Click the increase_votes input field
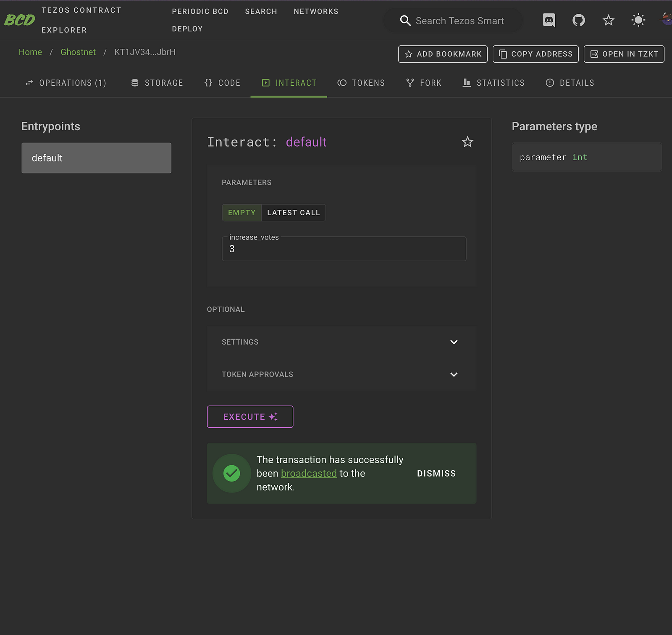672x635 pixels. click(344, 249)
